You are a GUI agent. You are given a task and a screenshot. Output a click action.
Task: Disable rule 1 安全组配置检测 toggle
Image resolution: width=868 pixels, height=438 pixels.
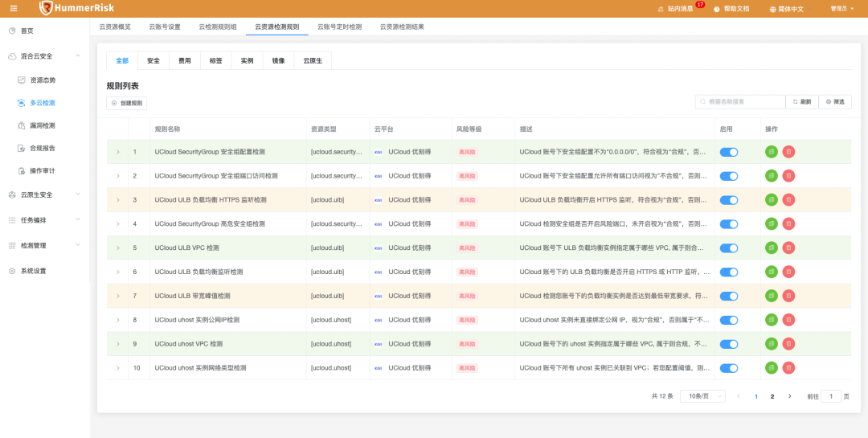pos(728,152)
